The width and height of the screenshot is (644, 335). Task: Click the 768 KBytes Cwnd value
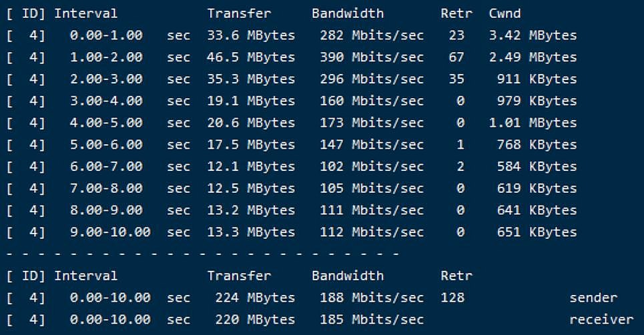(537, 145)
